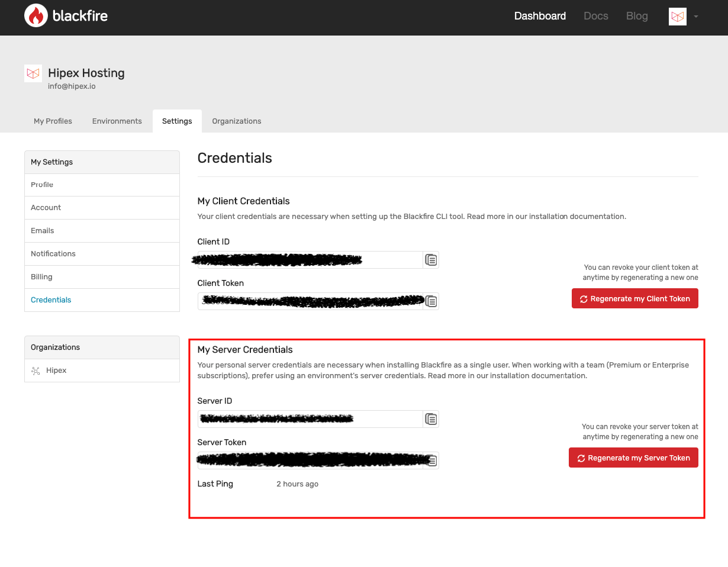The width and height of the screenshot is (728, 567).
Task: Click into the Server Token field
Action: 310,460
